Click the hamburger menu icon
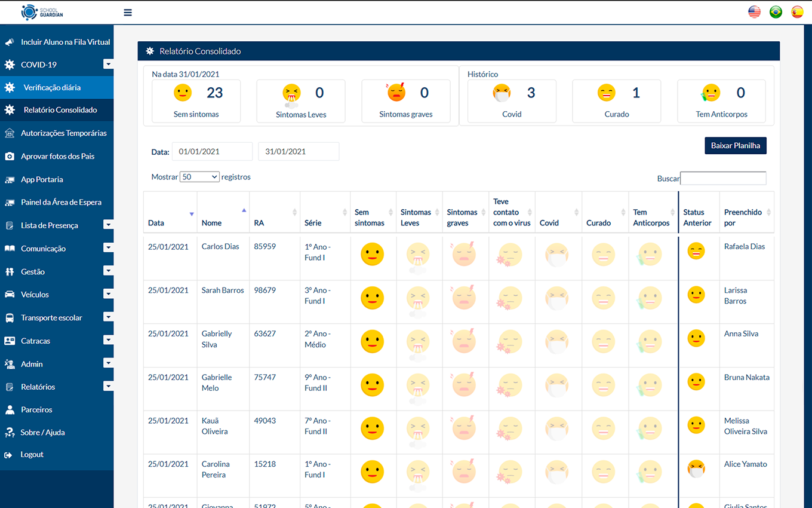The image size is (812, 508). pyautogui.click(x=128, y=12)
